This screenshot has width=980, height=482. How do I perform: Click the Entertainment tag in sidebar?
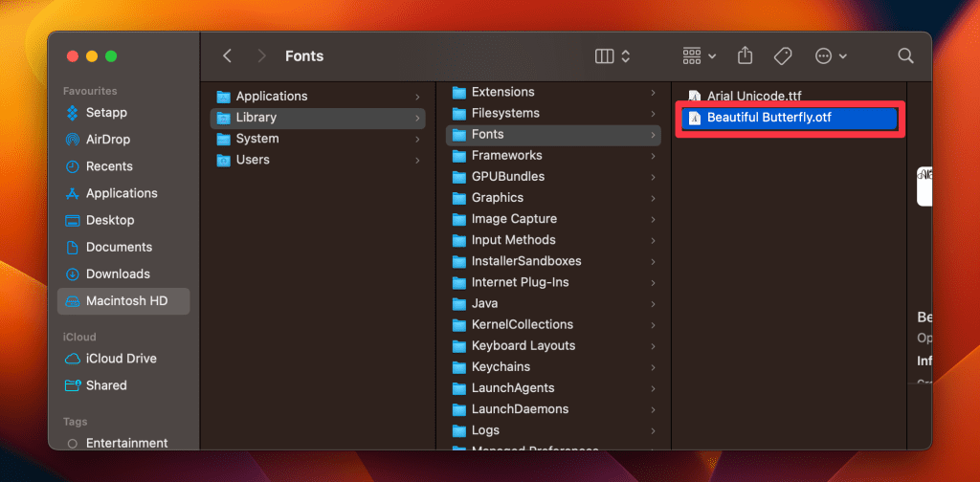click(126, 444)
